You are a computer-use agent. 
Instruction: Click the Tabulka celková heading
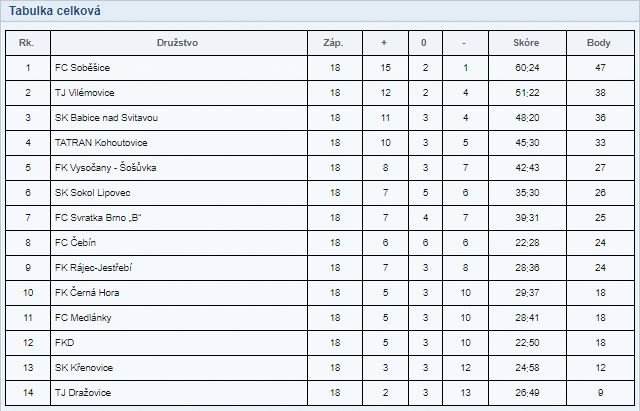55,11
